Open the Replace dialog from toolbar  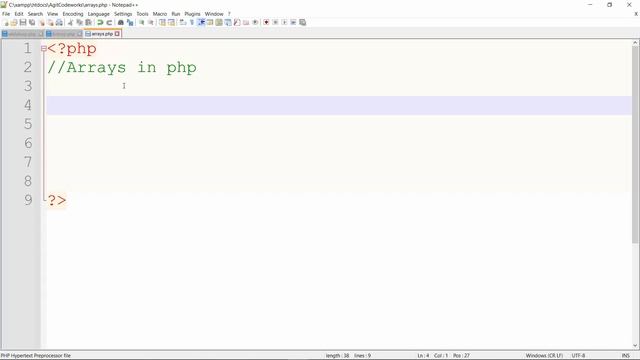pyautogui.click(x=130, y=22)
